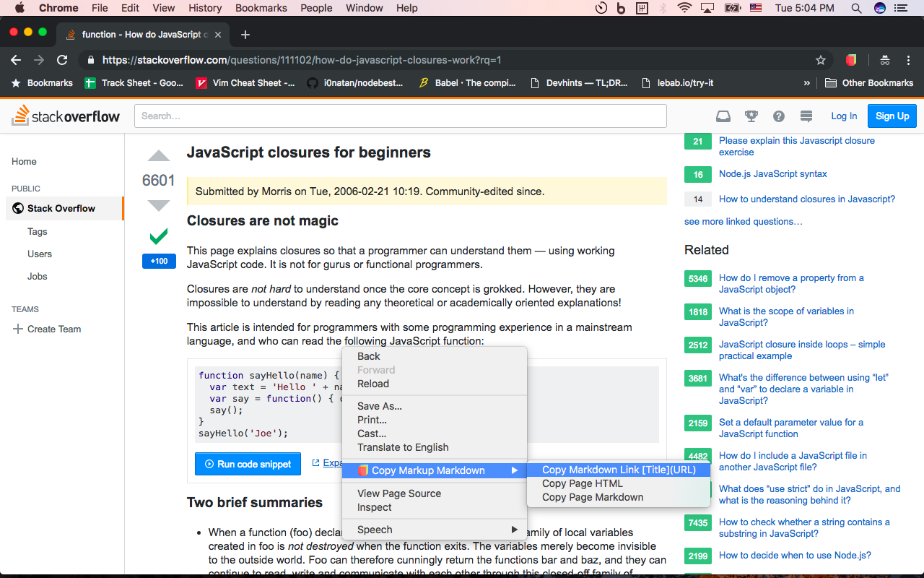Click the Sign Up button
Image resolution: width=924 pixels, height=578 pixels.
coord(892,116)
